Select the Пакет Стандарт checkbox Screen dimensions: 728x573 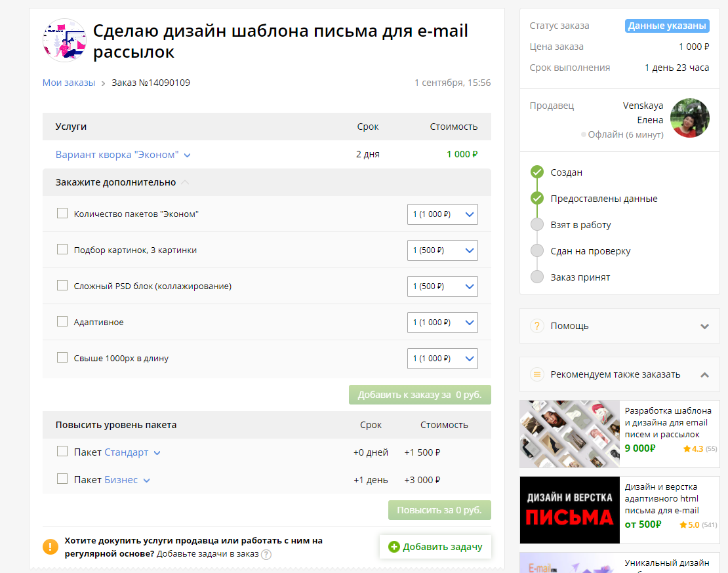click(62, 452)
